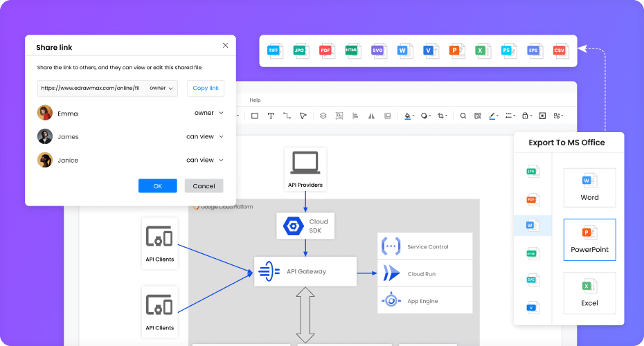The image size is (644, 346).
Task: Click the Visio icon in top format bar
Action: point(431,51)
